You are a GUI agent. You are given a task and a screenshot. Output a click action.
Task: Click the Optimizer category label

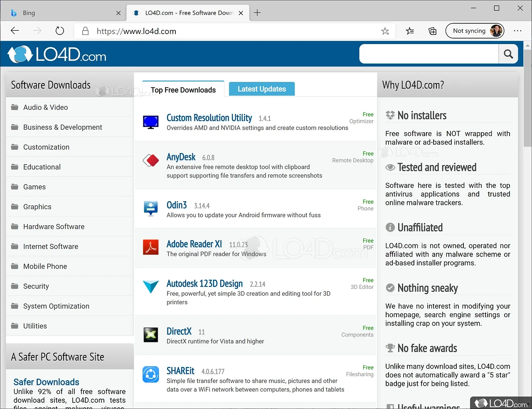pos(361,121)
